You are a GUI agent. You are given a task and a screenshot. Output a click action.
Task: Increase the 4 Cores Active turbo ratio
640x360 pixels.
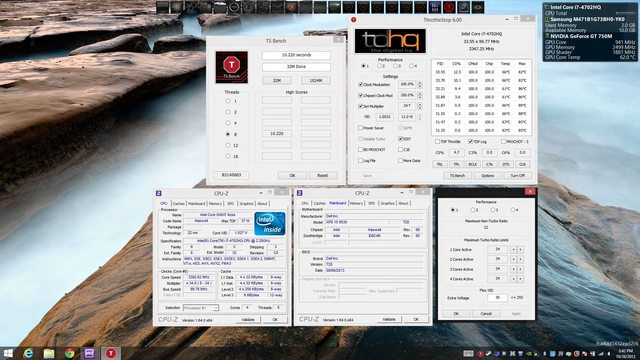point(520,279)
